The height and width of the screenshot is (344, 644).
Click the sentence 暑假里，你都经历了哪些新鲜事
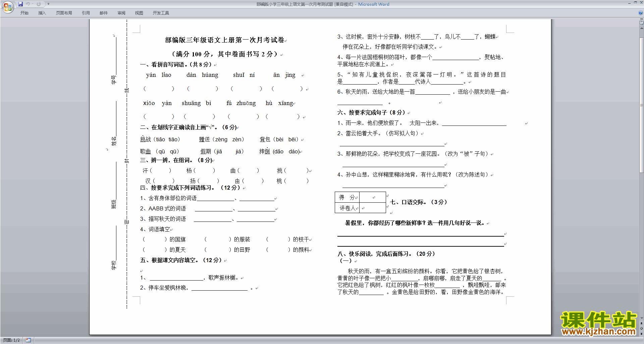[x=415, y=223]
